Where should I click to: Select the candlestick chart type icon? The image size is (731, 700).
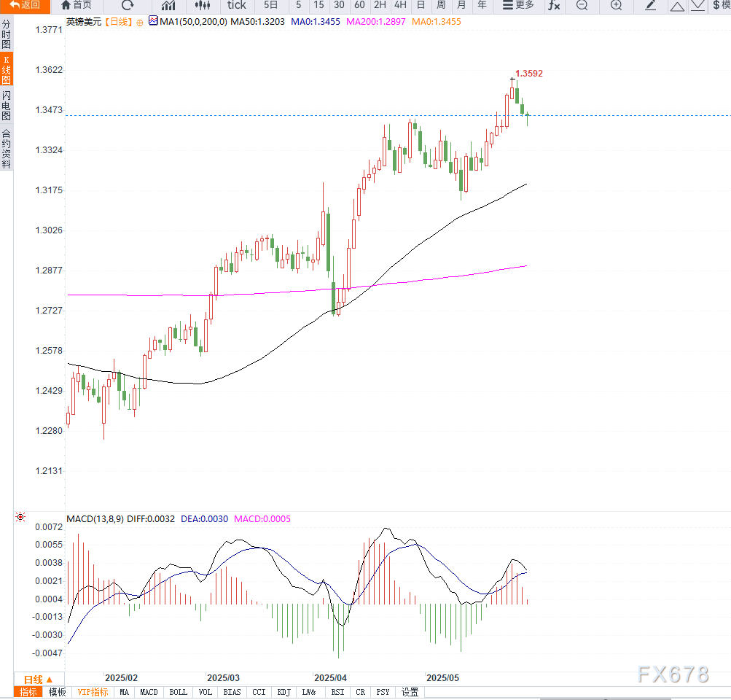pos(202,6)
